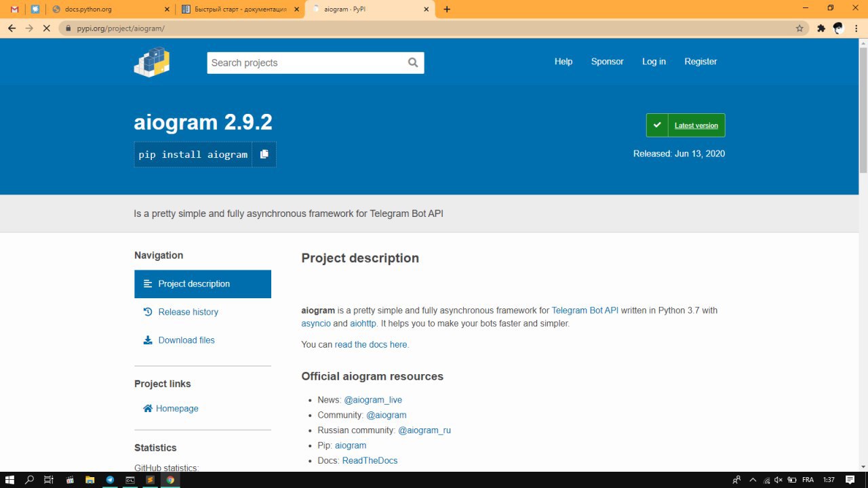This screenshot has width=868, height=488.
Task: Click the PyPI logo
Action: (x=151, y=62)
